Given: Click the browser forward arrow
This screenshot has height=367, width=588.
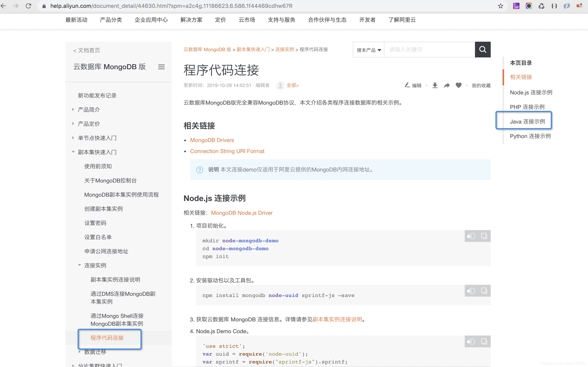Looking at the screenshot, I should 16,6.
